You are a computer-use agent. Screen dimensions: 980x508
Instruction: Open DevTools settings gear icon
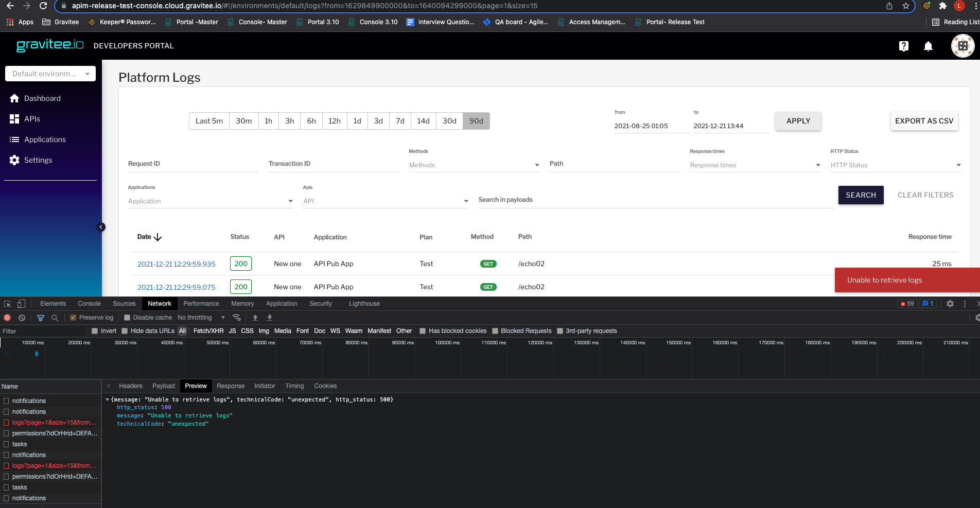click(950, 304)
